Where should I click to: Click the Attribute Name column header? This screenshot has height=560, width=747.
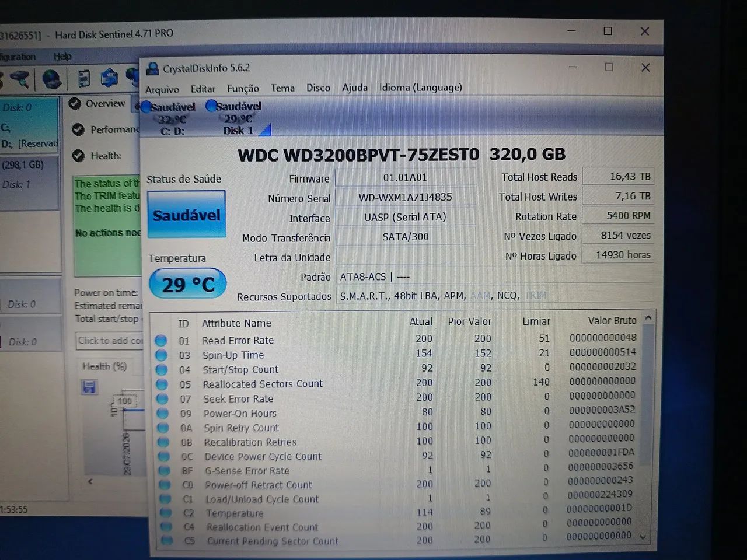pyautogui.click(x=236, y=323)
